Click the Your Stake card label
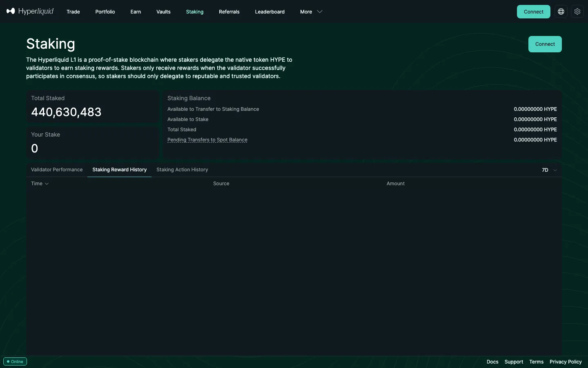This screenshot has width=588, height=368. pyautogui.click(x=45, y=135)
